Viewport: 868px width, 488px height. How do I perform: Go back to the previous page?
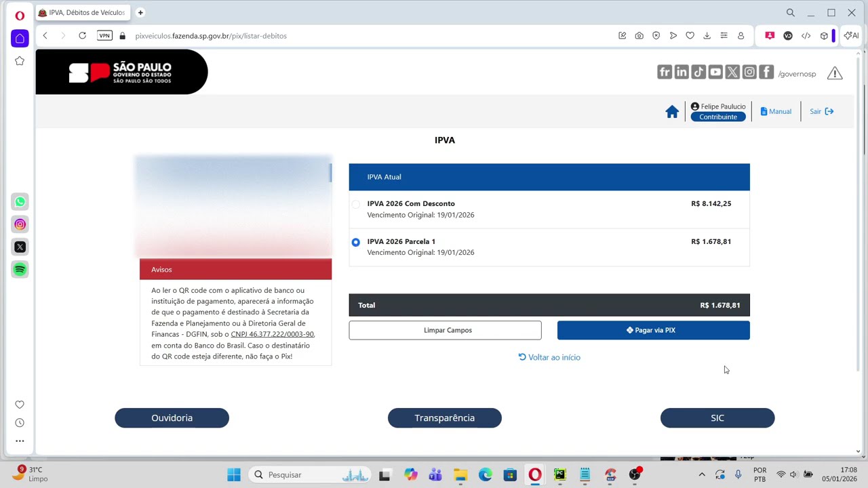(x=45, y=36)
